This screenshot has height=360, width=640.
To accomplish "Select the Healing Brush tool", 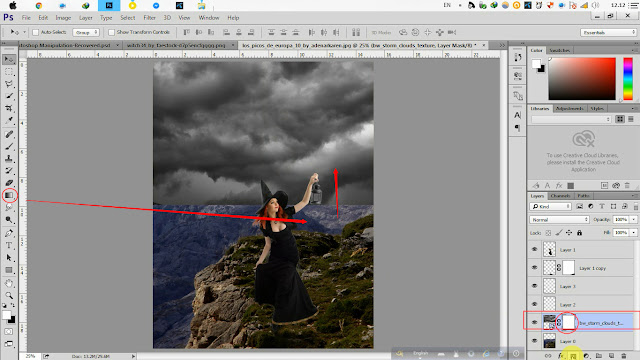I will click(x=9, y=134).
